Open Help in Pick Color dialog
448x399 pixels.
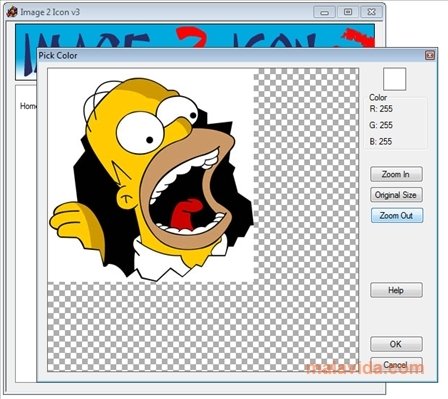(x=396, y=290)
